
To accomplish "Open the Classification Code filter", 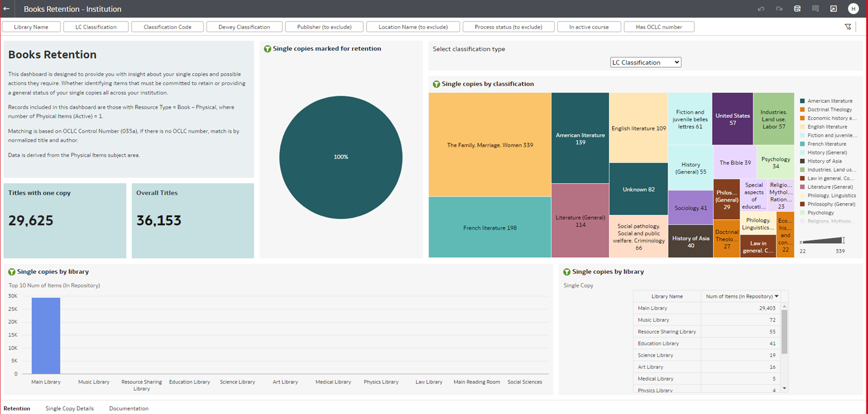I will (167, 27).
